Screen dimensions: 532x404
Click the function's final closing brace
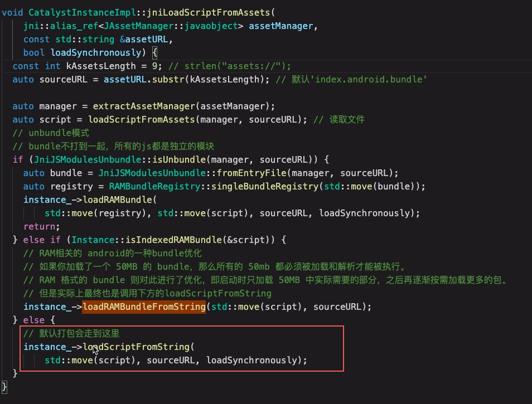click(5, 386)
